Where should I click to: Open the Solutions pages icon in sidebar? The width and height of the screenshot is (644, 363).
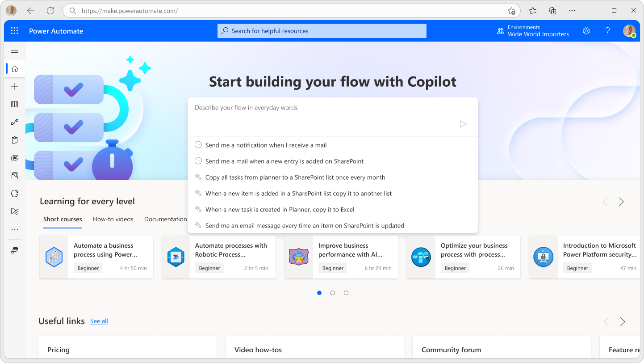[x=15, y=176]
